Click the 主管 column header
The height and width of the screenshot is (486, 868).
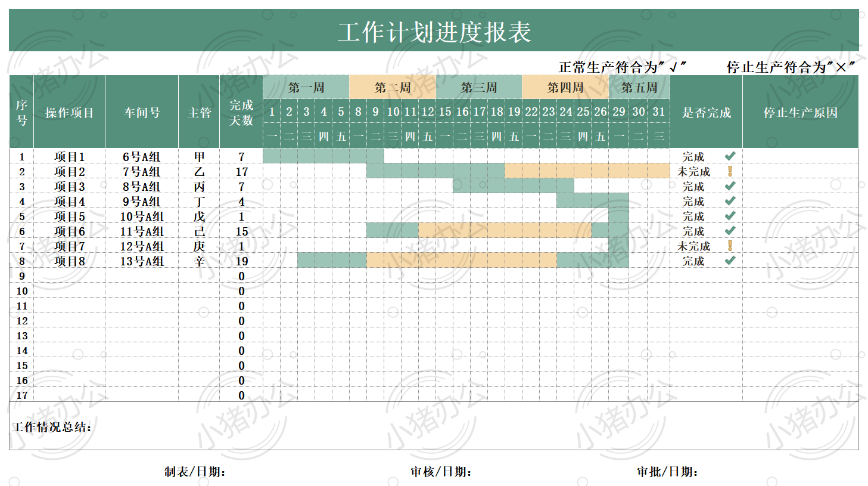(x=200, y=112)
